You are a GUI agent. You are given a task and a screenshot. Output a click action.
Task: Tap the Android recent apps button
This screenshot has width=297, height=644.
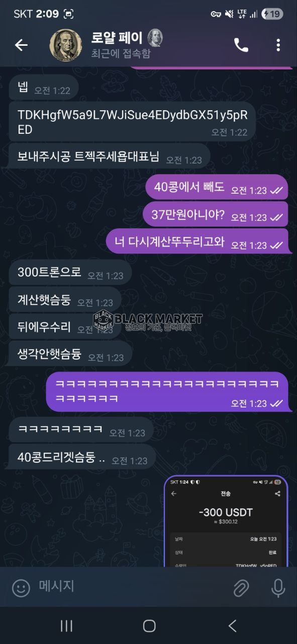66,625
